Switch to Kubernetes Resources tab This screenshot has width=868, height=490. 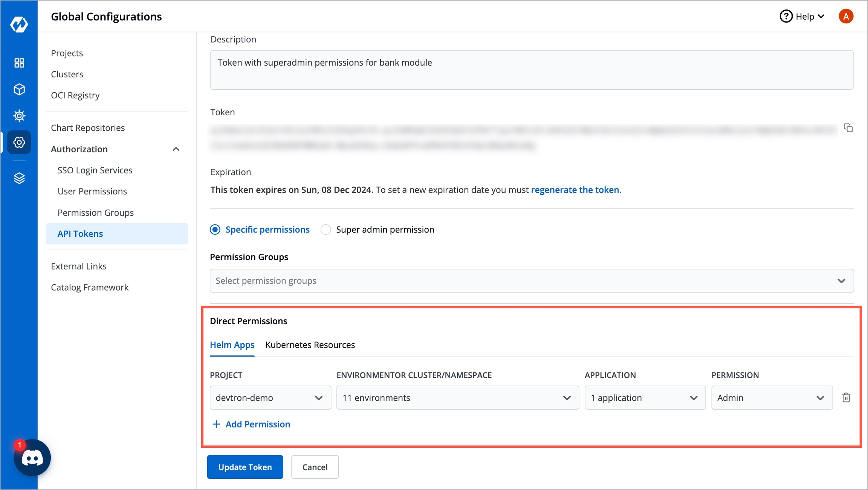coord(310,345)
